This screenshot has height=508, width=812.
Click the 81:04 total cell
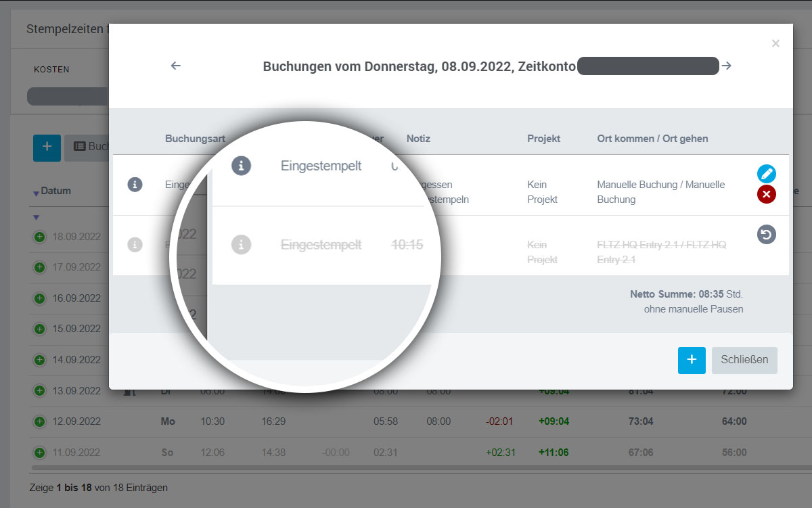pos(641,391)
